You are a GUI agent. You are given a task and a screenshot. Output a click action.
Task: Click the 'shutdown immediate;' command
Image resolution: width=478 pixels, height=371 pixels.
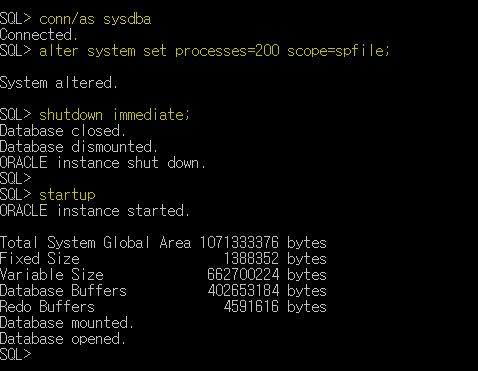click(114, 115)
